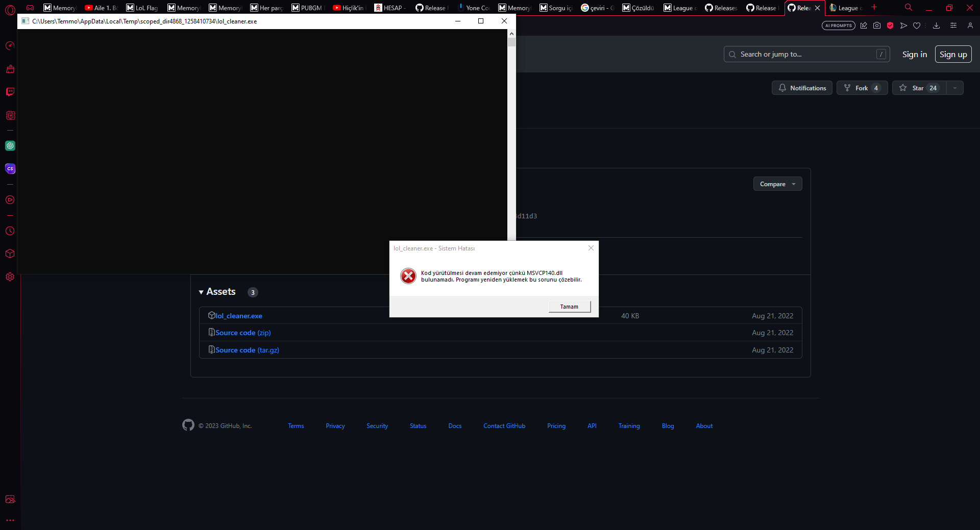Open the purple CS sidebar app

(x=10, y=169)
